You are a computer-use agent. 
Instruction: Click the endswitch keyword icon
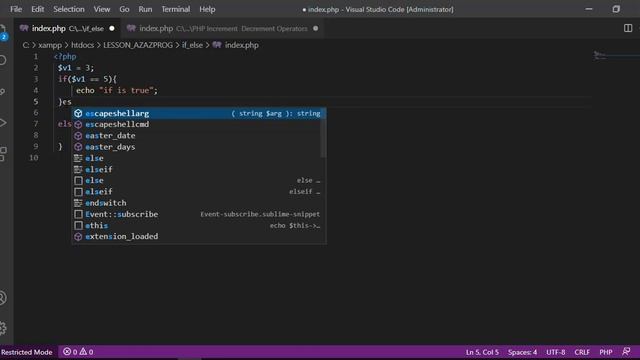click(x=78, y=203)
